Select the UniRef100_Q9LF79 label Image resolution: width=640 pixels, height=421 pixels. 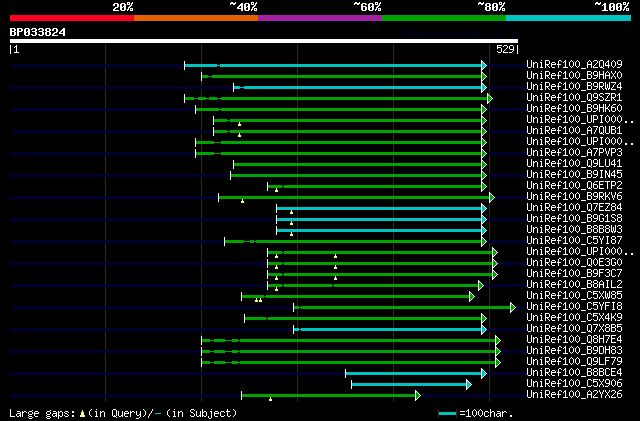click(x=574, y=362)
